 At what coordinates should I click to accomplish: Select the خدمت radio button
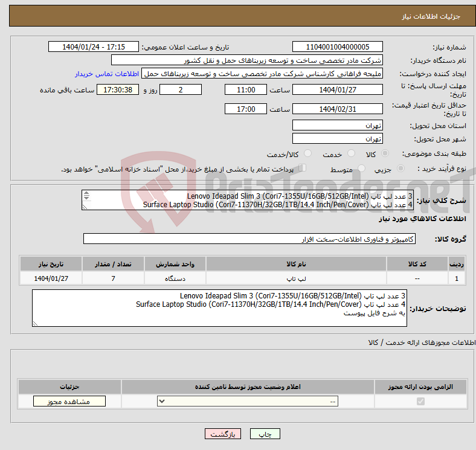[351, 153]
